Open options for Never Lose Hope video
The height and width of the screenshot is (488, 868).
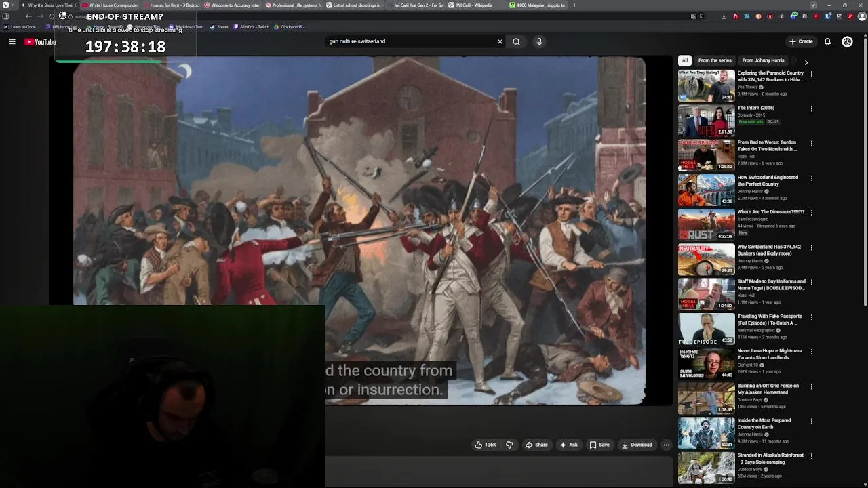click(811, 352)
